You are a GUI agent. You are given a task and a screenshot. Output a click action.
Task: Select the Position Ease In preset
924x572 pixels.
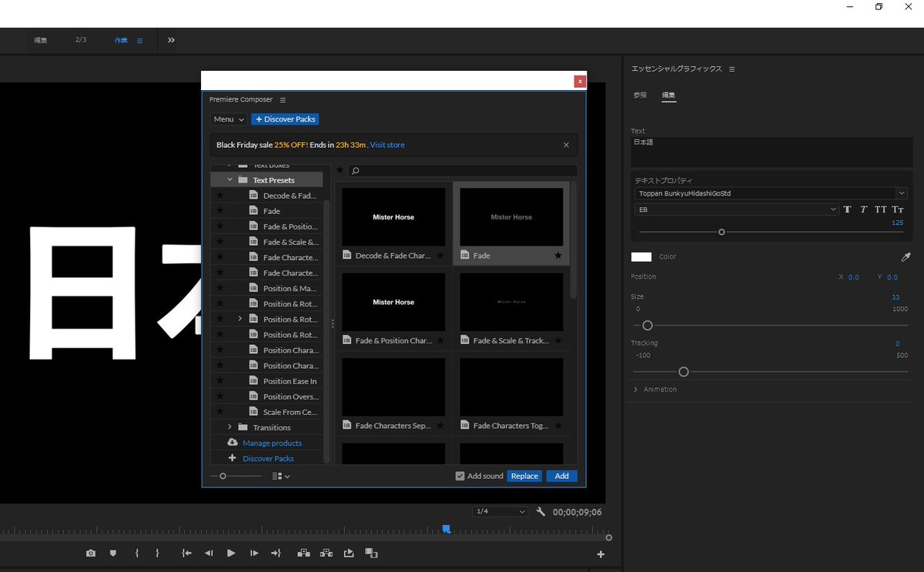(290, 381)
